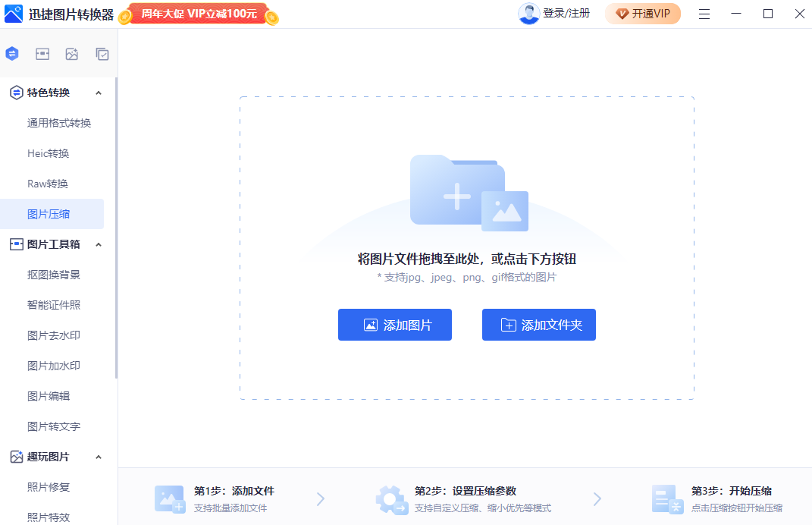Click the 第3步 开始压缩 step icon
The width and height of the screenshot is (812, 525).
[667, 498]
